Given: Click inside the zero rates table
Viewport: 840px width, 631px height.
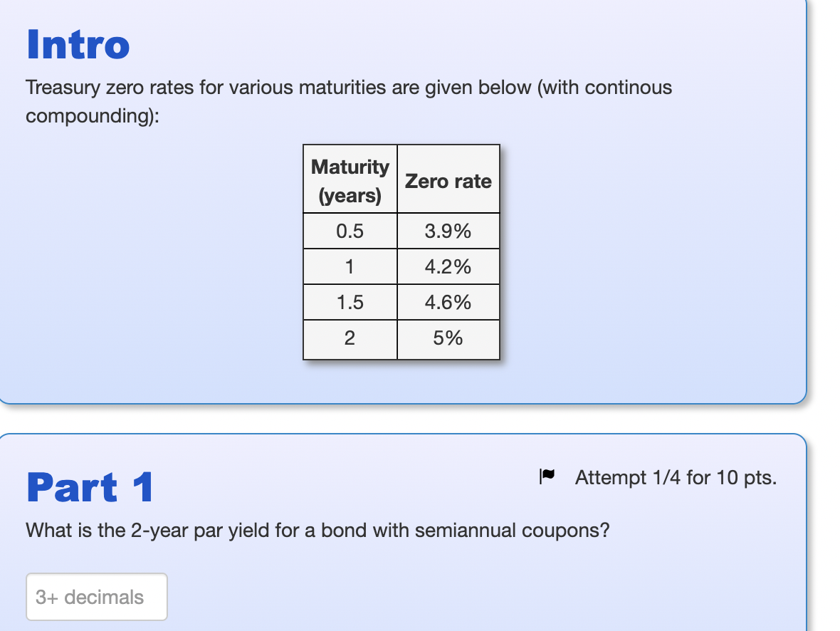Looking at the screenshot, I should (x=401, y=249).
